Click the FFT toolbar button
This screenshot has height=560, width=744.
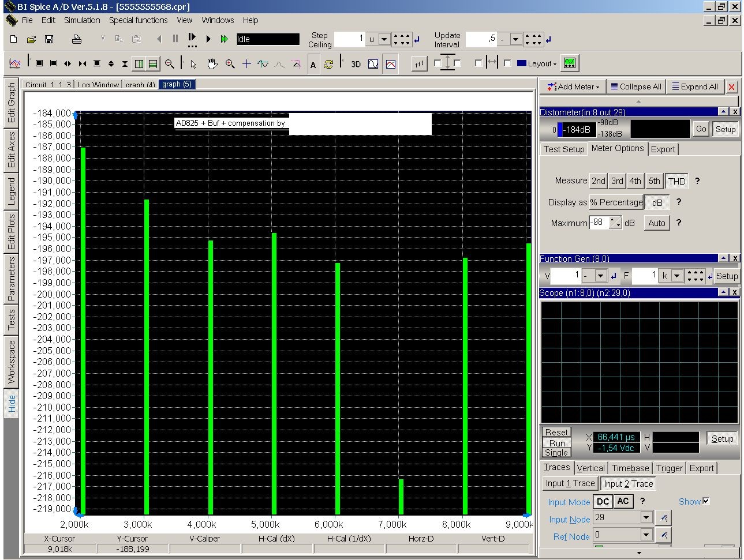point(419,64)
